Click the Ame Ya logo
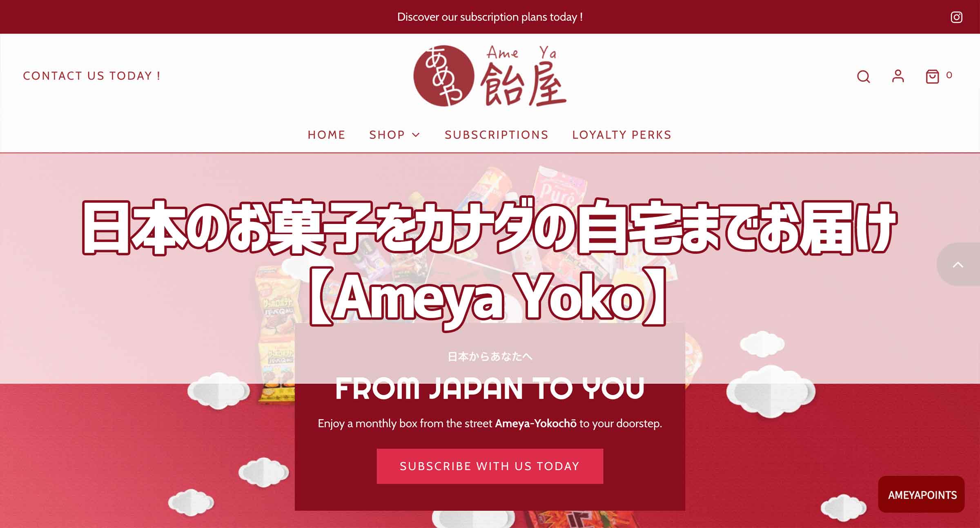Screen dimensions: 980x528 click(x=490, y=76)
